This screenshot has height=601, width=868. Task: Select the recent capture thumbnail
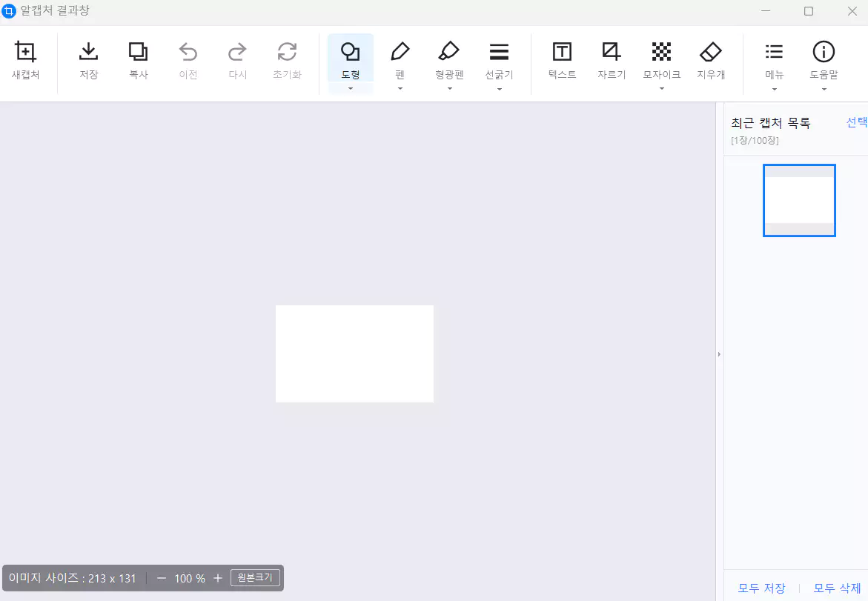tap(799, 200)
